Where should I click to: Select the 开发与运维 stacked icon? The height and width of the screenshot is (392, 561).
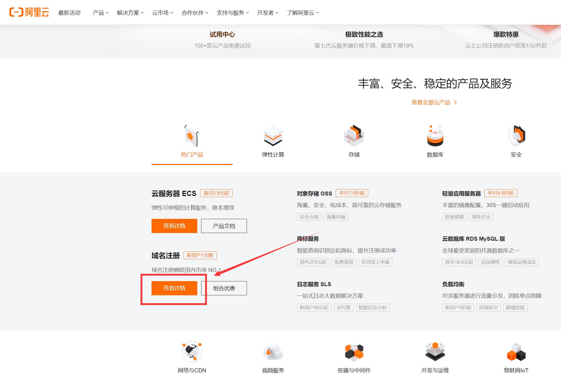point(435,352)
